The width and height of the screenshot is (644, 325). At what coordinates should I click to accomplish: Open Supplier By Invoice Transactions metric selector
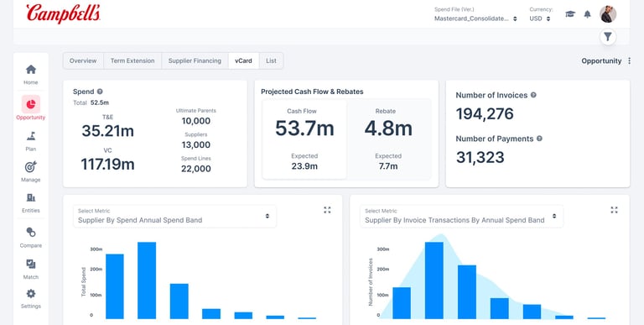coord(462,217)
